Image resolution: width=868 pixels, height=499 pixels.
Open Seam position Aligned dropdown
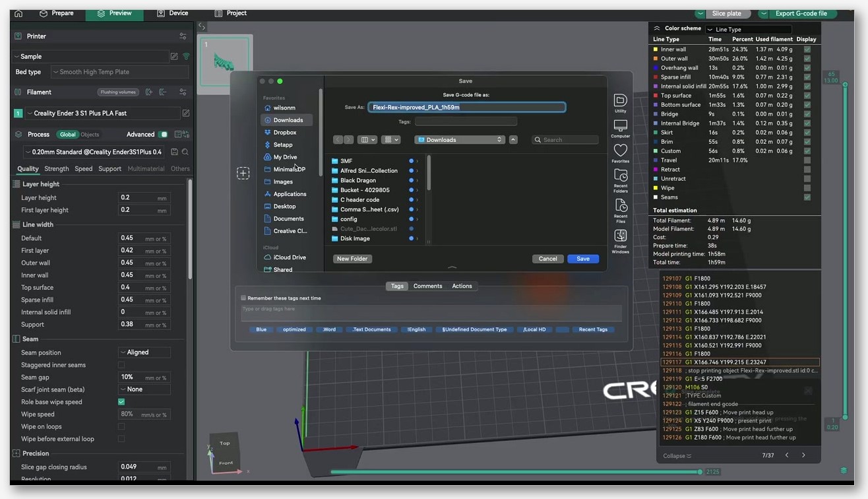pos(144,352)
